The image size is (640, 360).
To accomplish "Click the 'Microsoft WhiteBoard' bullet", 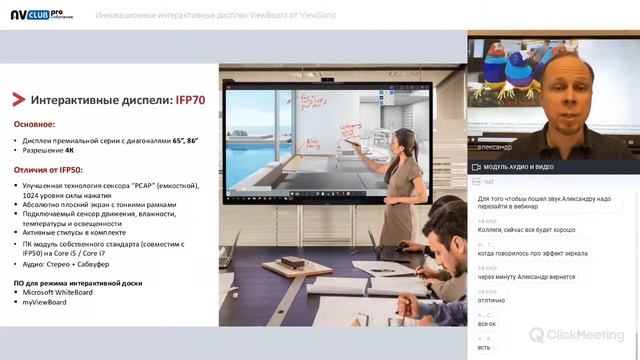I will (x=58, y=292).
